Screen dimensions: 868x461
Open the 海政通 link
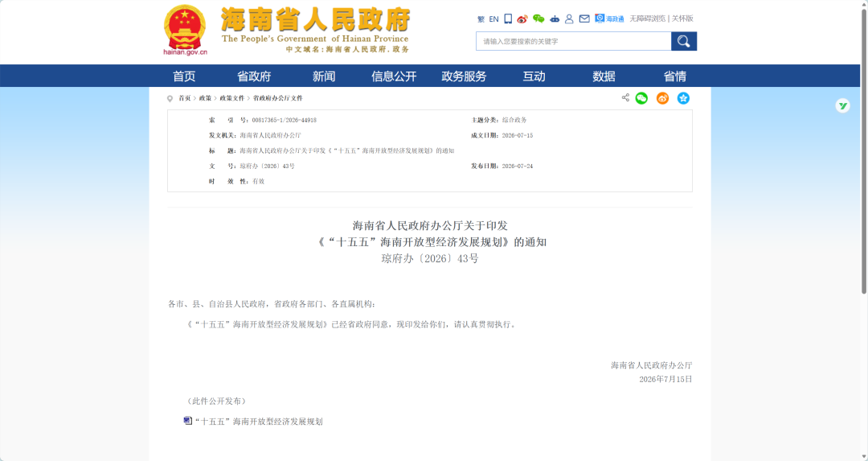[609, 19]
